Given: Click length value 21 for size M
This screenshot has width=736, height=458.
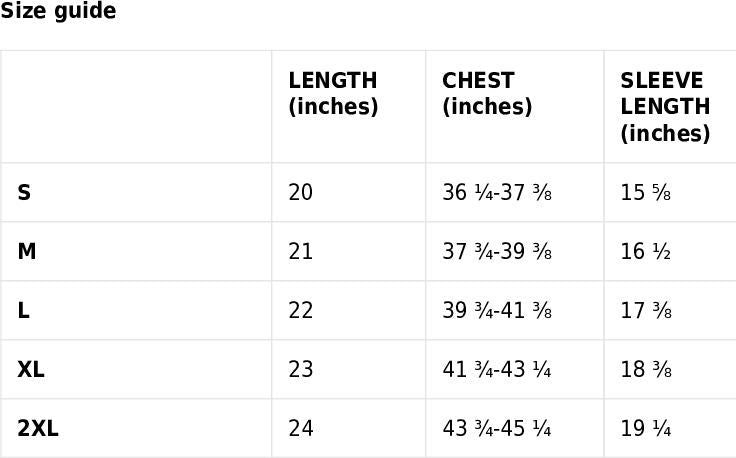Looking at the screenshot, I should (301, 251).
